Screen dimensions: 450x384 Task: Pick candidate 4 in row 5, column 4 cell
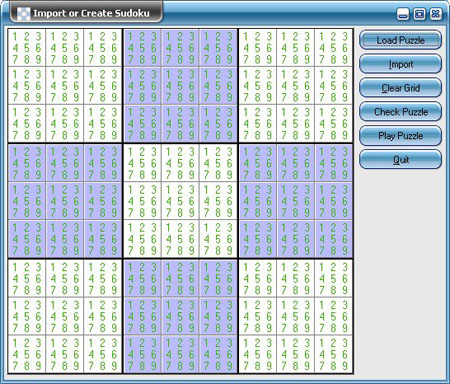[x=131, y=201]
